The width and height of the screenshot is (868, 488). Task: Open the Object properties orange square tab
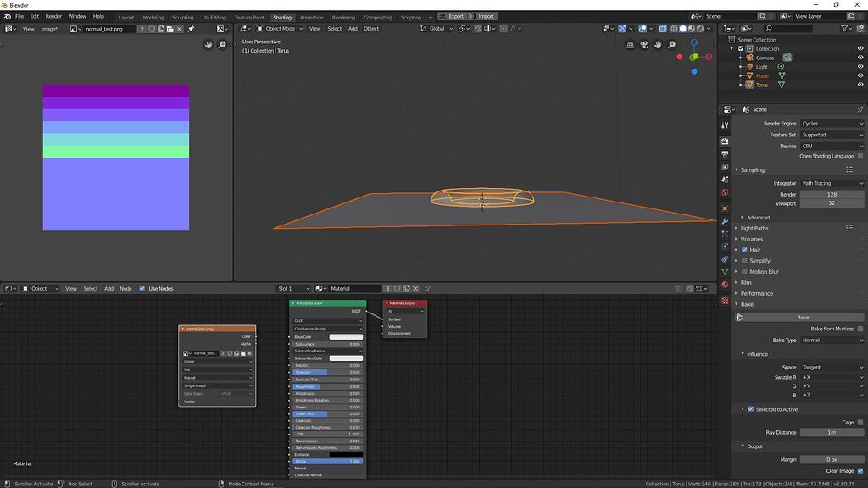click(x=725, y=208)
